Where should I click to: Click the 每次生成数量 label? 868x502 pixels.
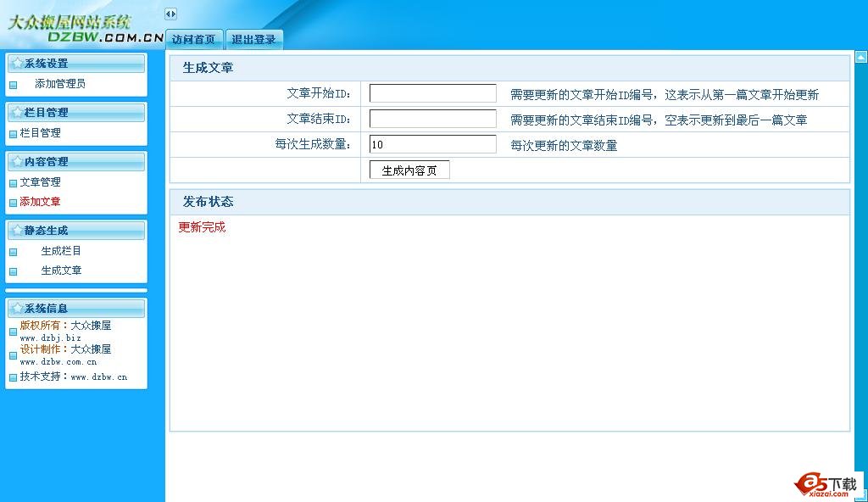[x=314, y=145]
